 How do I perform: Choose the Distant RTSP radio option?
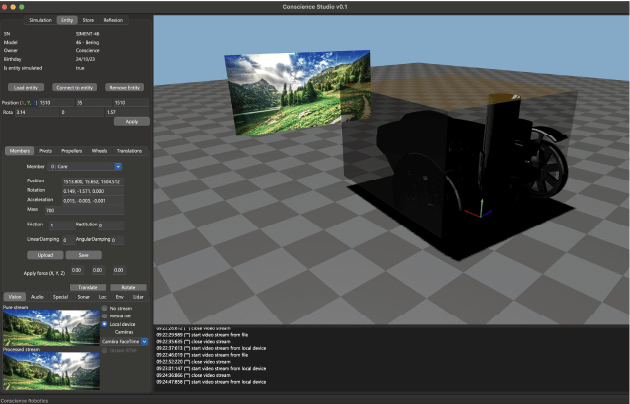(x=105, y=350)
